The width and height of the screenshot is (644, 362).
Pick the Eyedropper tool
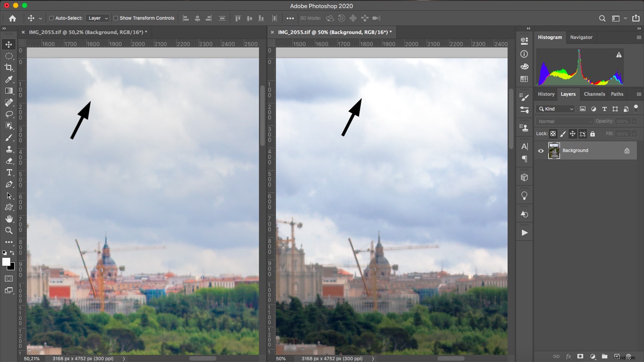9,79
